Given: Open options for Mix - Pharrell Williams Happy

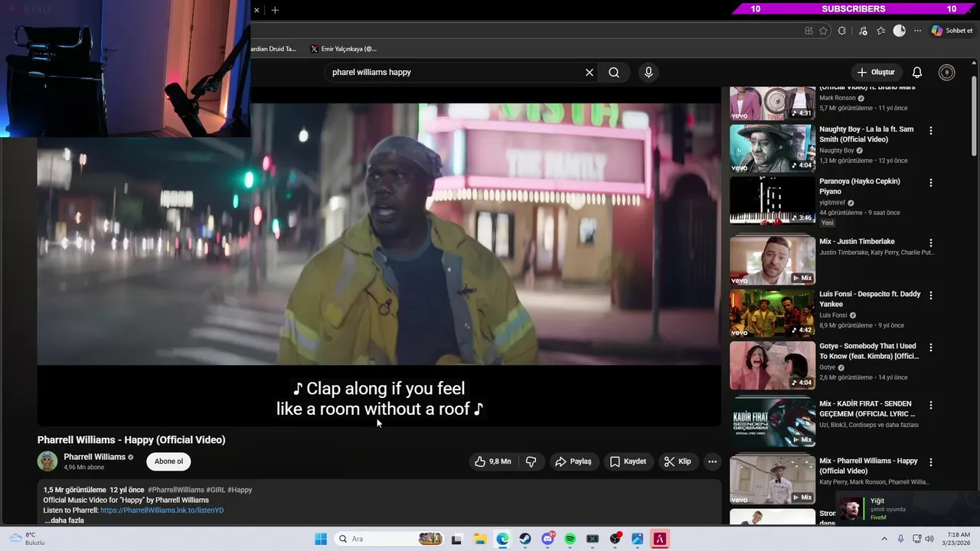Looking at the screenshot, I should [931, 462].
